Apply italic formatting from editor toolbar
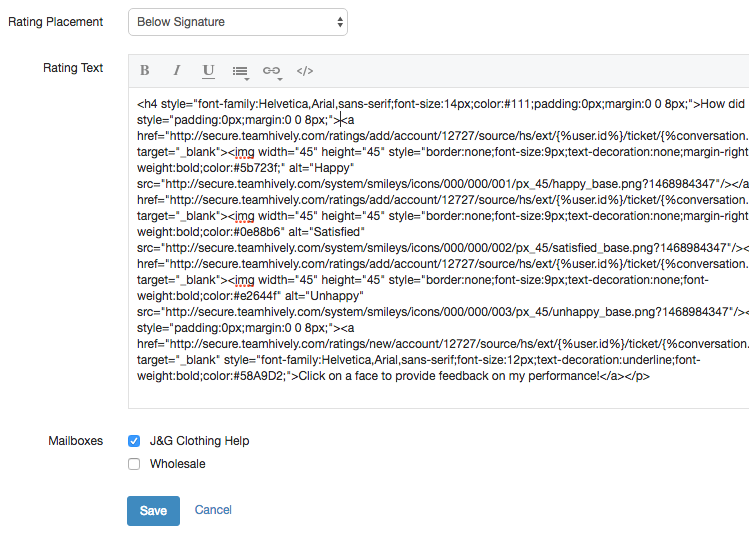749x538 pixels. click(177, 71)
